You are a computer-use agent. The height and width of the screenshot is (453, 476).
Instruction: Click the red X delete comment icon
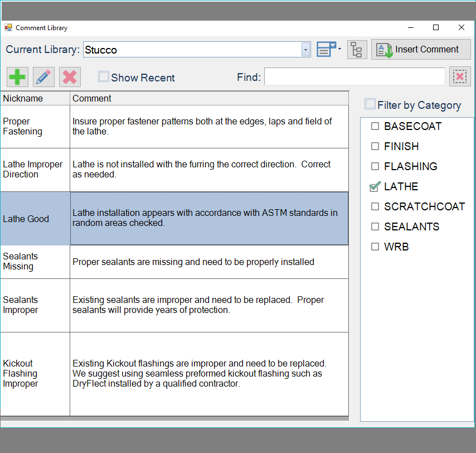point(70,77)
